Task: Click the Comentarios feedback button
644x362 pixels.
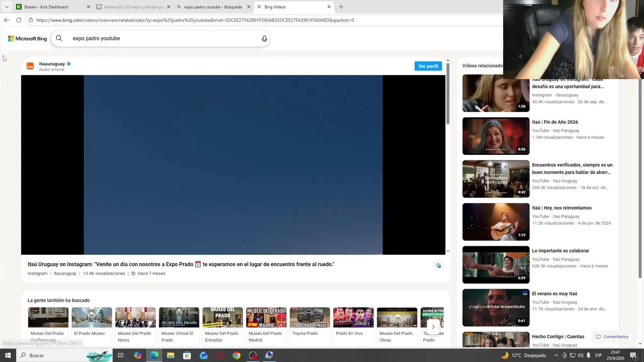Action: (x=612, y=337)
